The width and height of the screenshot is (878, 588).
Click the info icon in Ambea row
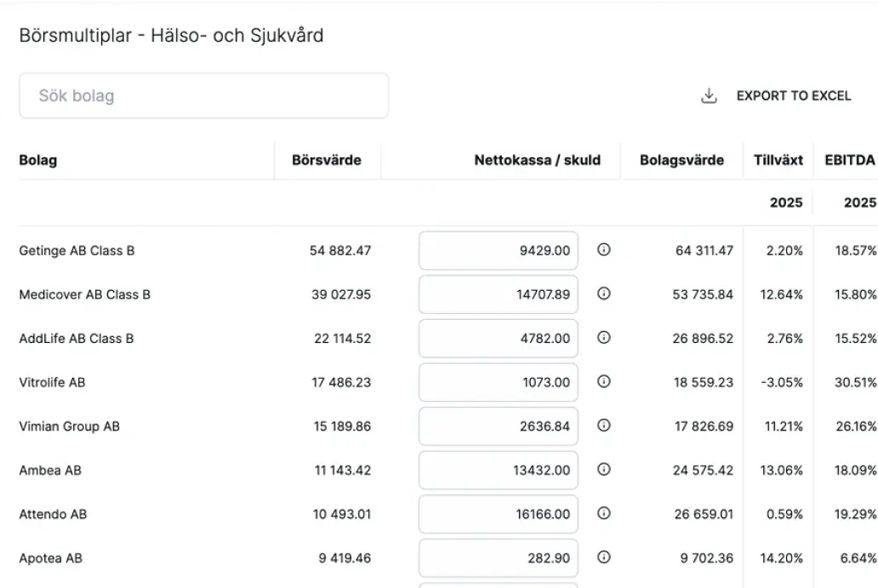pyautogui.click(x=604, y=470)
